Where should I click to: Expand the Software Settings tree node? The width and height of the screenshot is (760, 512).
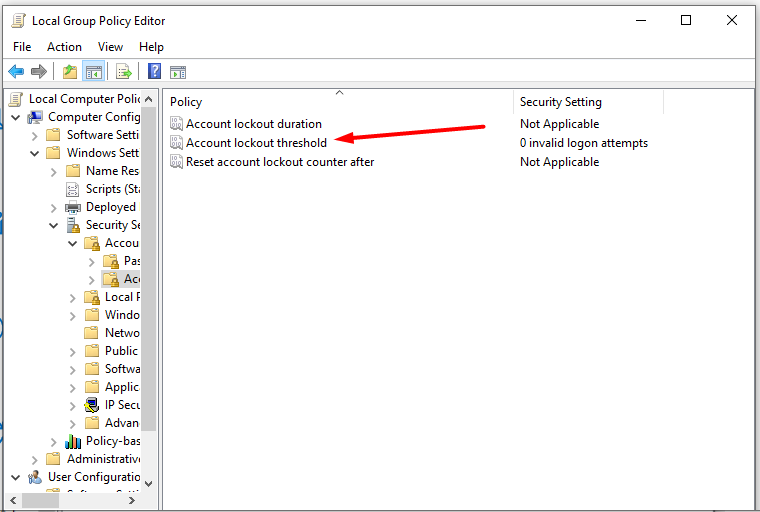coord(34,136)
